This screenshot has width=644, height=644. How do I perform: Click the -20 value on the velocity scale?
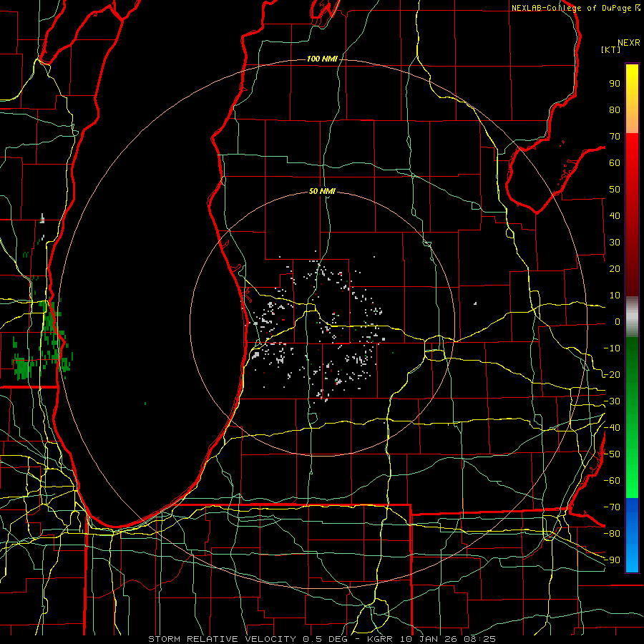[x=612, y=374]
